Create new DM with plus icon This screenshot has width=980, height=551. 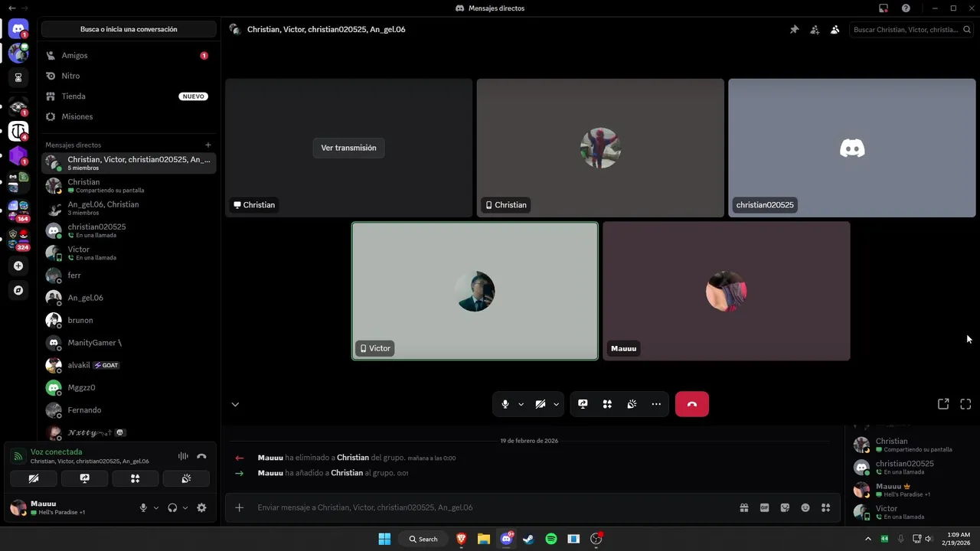208,145
